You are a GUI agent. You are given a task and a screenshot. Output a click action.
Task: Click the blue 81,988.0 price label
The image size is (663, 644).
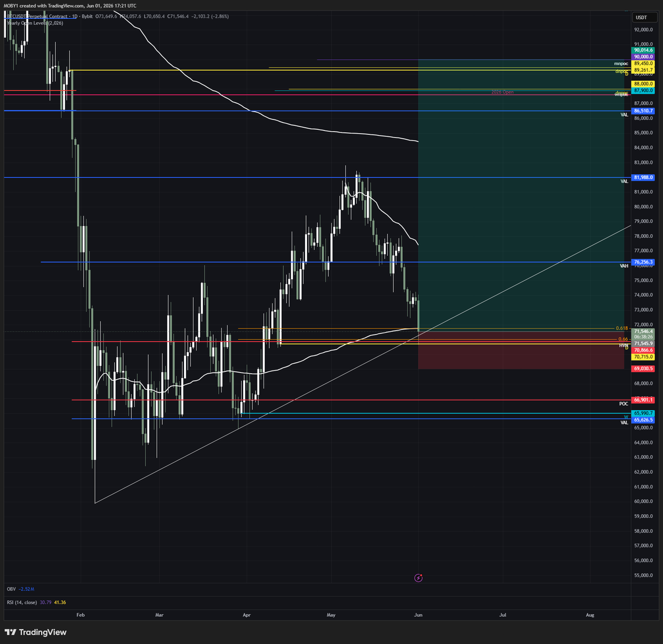pyautogui.click(x=643, y=177)
